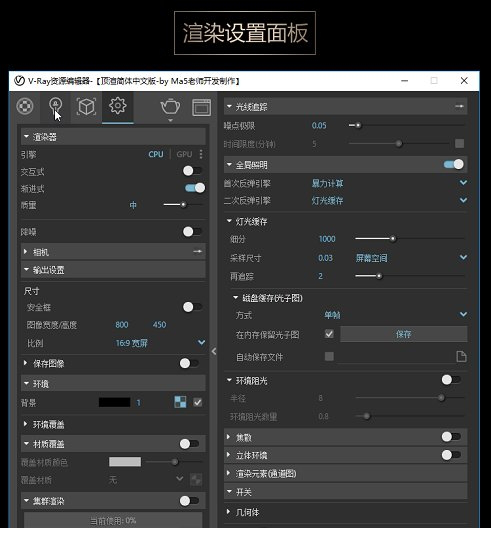
Task: Click the time limit checkbox
Action: [459, 143]
